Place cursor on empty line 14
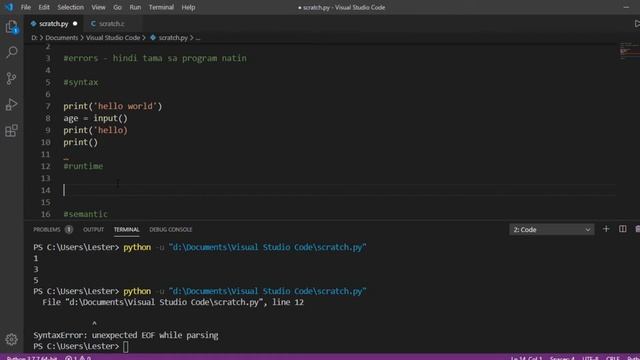The image size is (640, 360). point(339,190)
